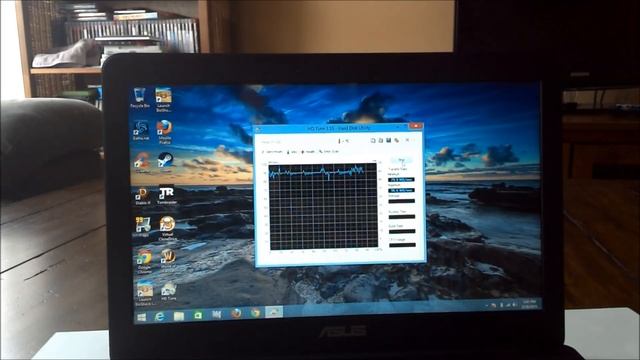Image resolution: width=640 pixels, height=360 pixels.
Task: Select the Tomb Raider desktop shortcut
Action: 167,195
